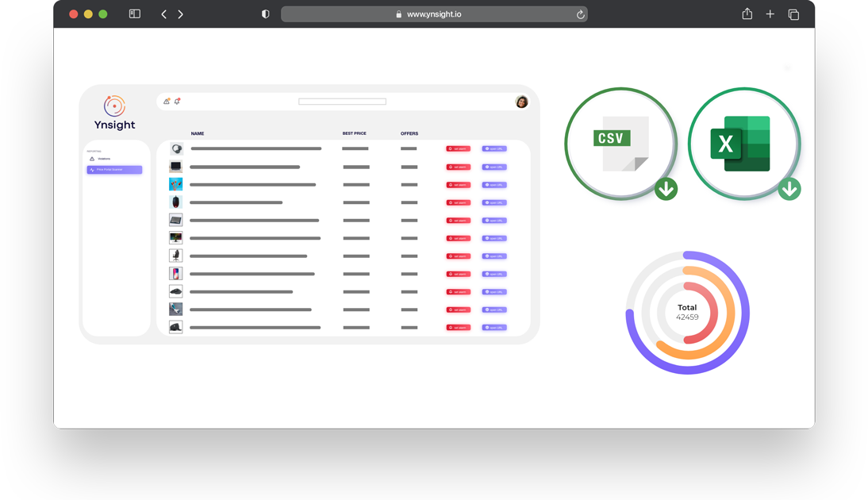Open URL for the gaming chair row
Image resolution: width=868 pixels, height=500 pixels.
tap(494, 256)
